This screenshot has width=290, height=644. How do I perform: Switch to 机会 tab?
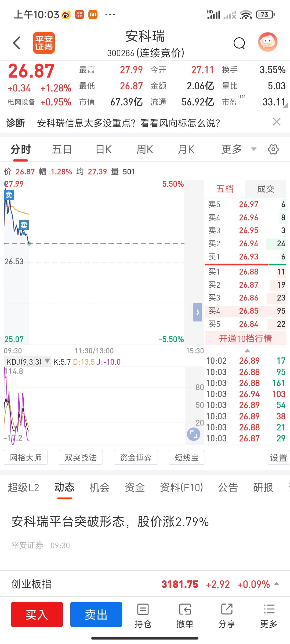click(x=100, y=488)
